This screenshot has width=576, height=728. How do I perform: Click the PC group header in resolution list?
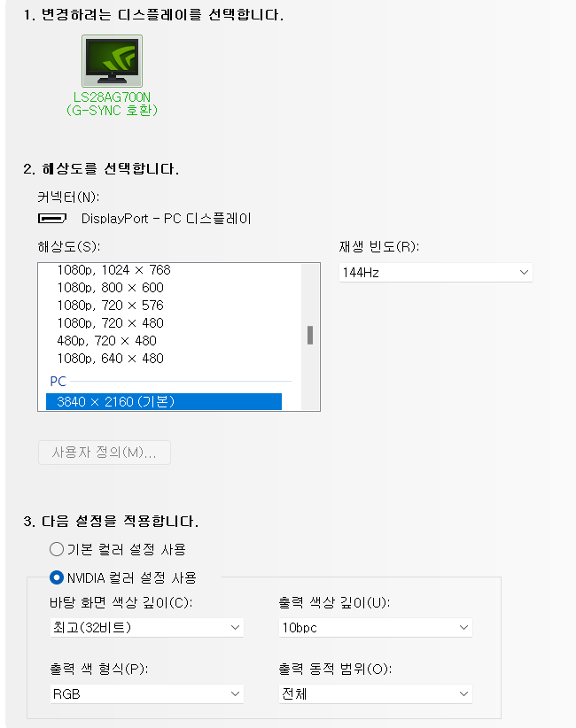(58, 381)
